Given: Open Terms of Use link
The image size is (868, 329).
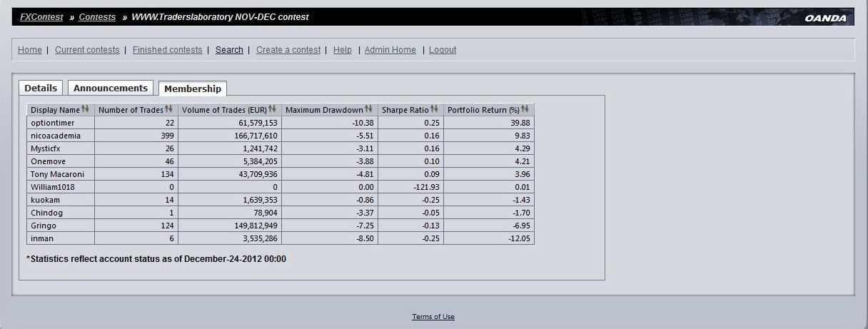Looking at the screenshot, I should point(433,317).
